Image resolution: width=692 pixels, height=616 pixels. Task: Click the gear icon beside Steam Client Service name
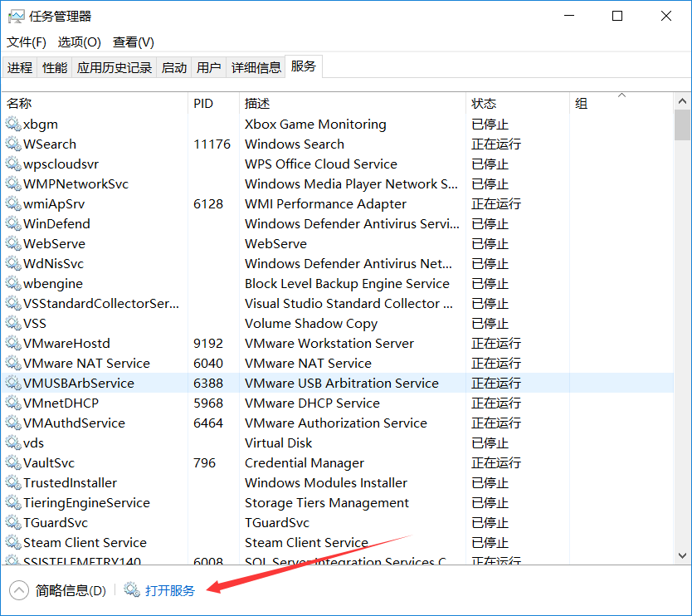pos(13,543)
